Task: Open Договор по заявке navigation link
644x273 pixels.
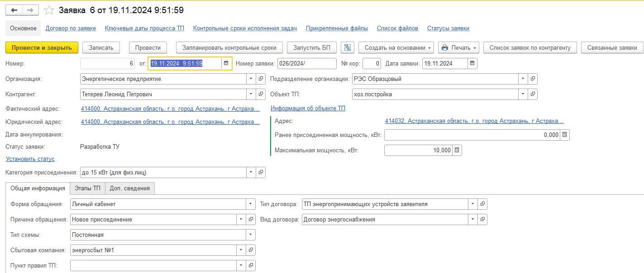Action: [x=71, y=28]
